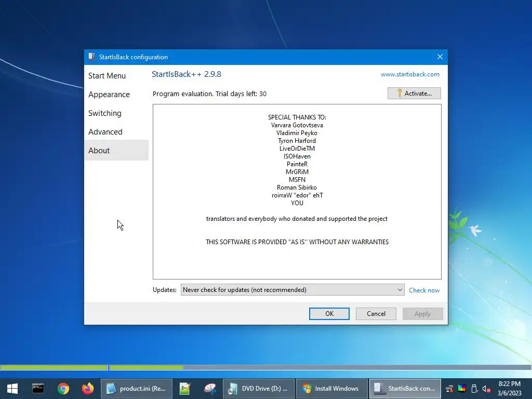The width and height of the screenshot is (532, 399).
Task: Click the name Vladimir Peyko
Action: (297, 133)
